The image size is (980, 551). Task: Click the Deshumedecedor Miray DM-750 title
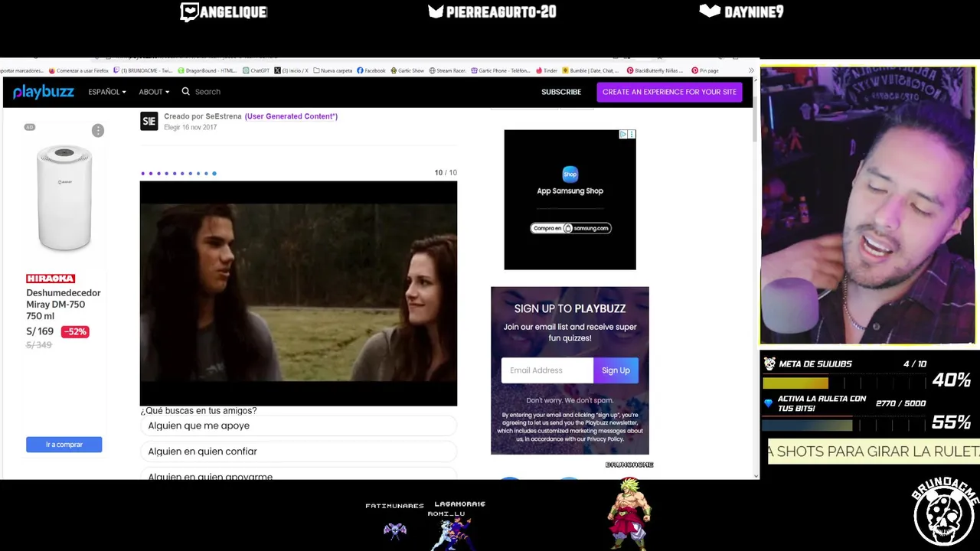point(64,304)
